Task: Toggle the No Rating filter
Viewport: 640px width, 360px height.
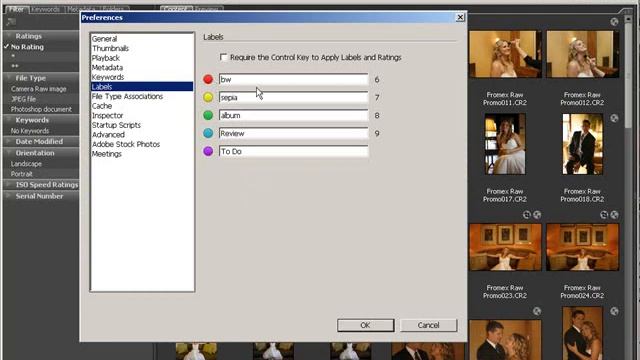Action: 27,47
